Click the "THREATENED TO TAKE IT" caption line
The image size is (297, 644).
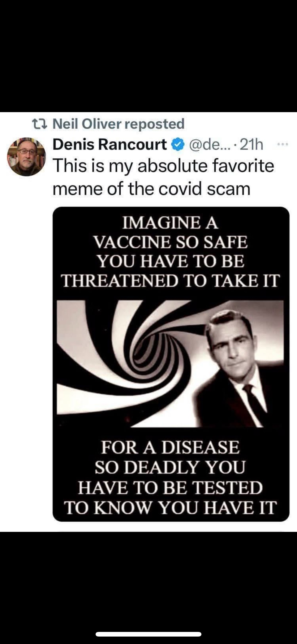click(x=170, y=281)
